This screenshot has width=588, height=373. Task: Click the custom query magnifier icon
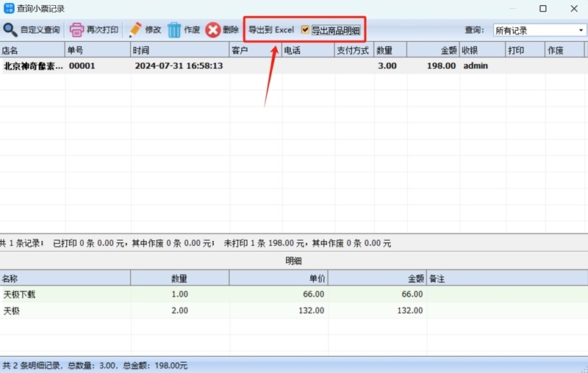tap(10, 29)
